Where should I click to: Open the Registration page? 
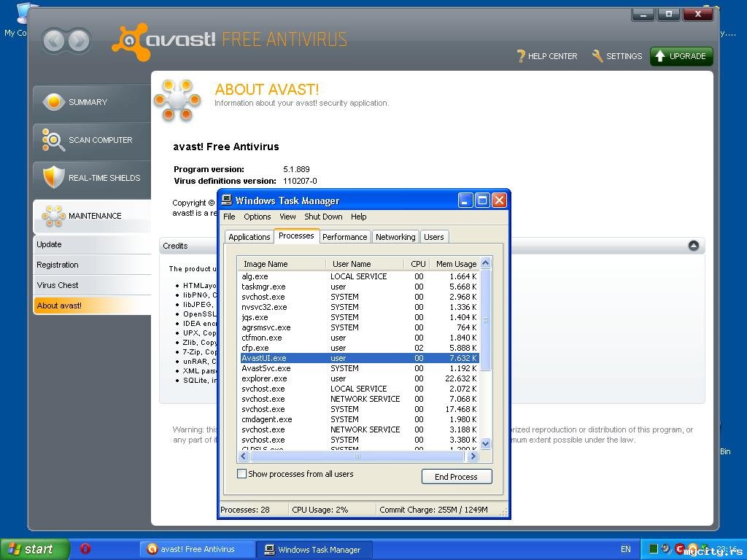click(x=92, y=265)
